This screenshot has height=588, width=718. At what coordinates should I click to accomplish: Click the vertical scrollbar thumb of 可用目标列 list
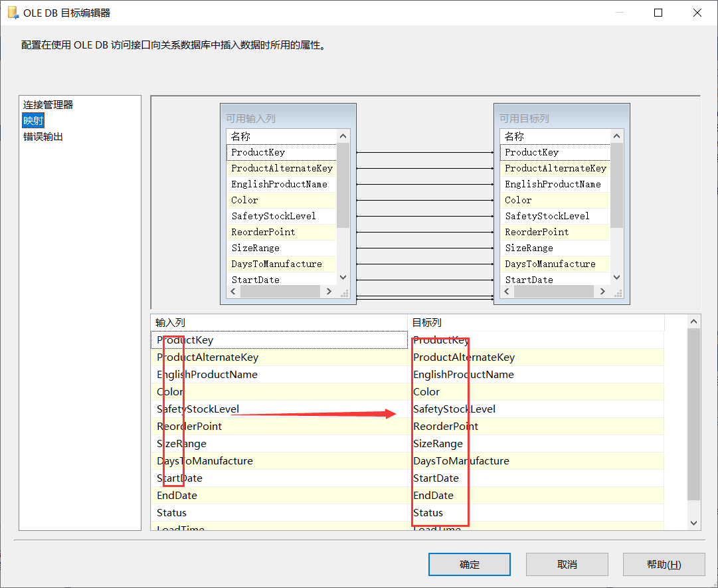(617, 185)
